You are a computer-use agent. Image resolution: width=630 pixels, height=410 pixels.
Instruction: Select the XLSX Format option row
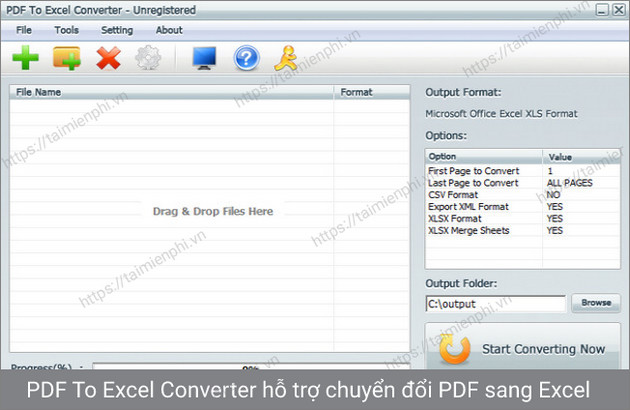pyautogui.click(x=522, y=219)
